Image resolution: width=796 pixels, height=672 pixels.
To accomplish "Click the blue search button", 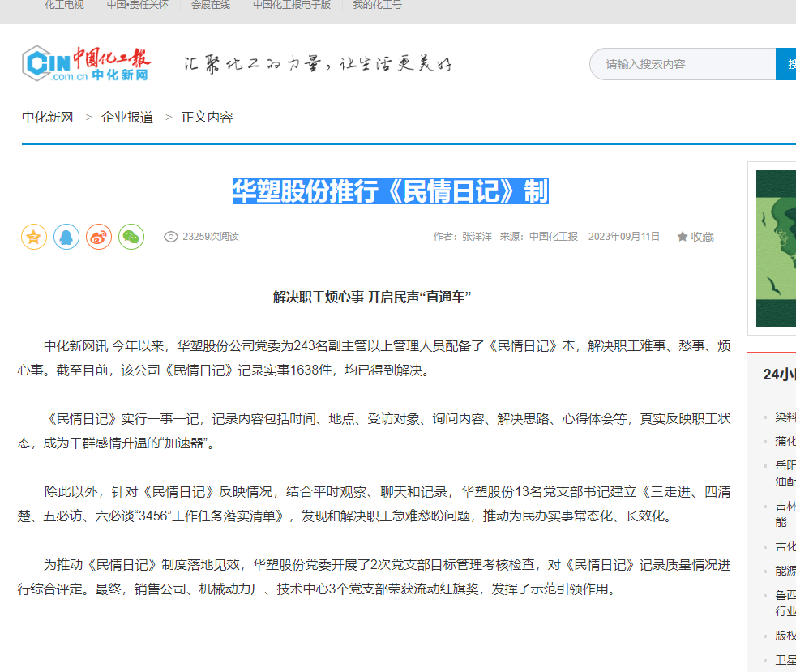I will coord(785,64).
